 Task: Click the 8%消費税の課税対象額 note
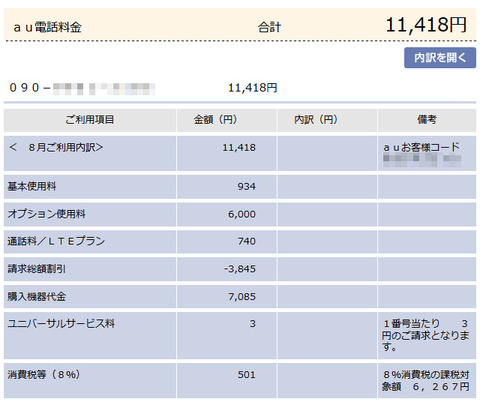point(426,380)
